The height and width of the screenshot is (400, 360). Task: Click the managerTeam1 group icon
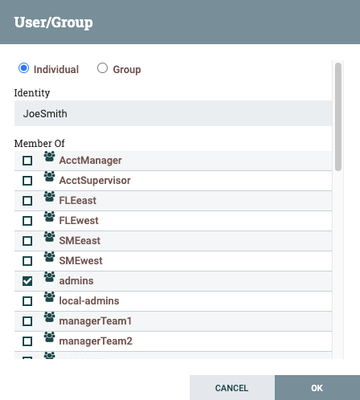click(49, 317)
